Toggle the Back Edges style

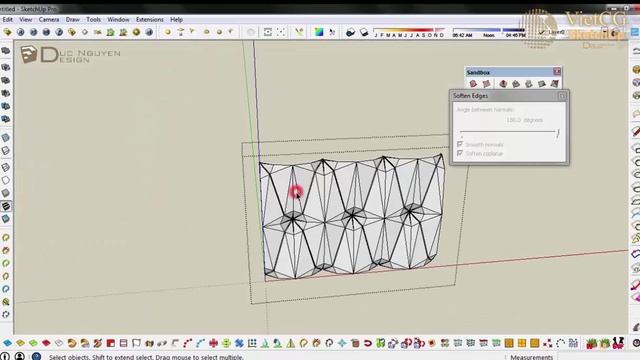(x=5, y=151)
